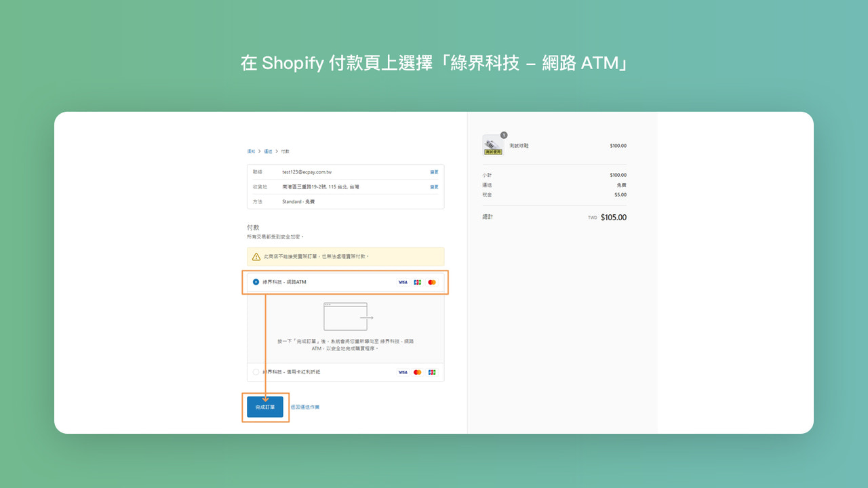The height and width of the screenshot is (488, 868).
Task: Click JCB icon in the 網路ATM row
Action: [417, 282]
